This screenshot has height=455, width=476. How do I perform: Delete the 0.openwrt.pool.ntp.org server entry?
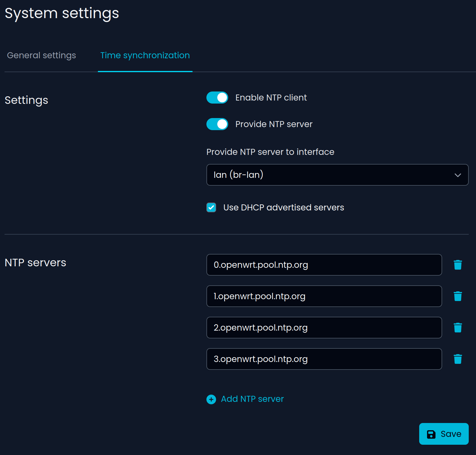[x=458, y=265]
